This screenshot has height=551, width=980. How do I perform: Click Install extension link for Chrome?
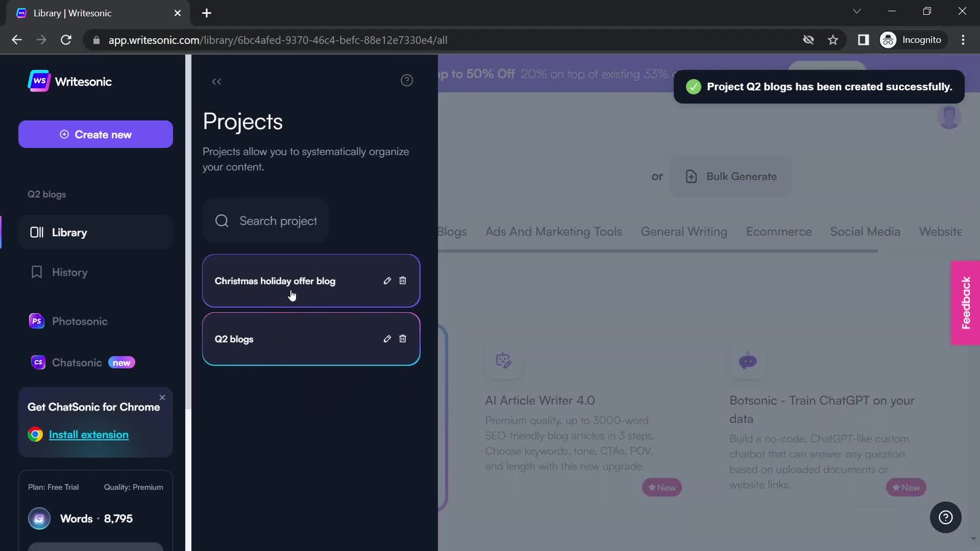click(88, 435)
